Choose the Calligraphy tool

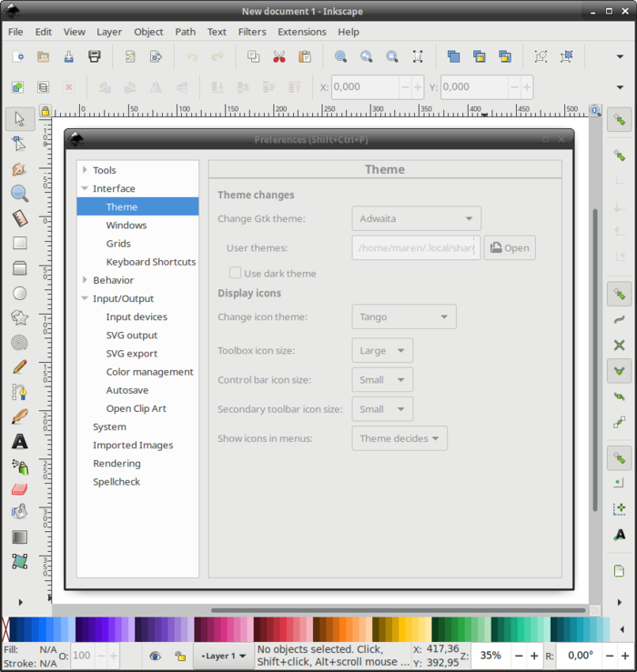pyautogui.click(x=19, y=416)
